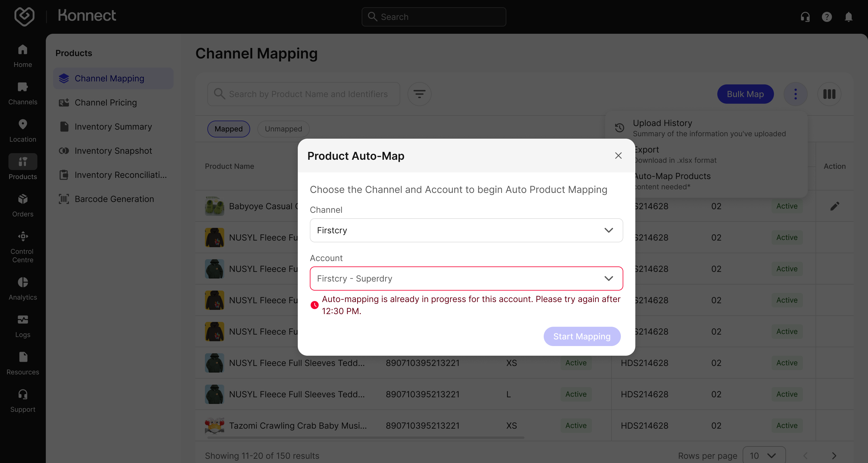Image resolution: width=868 pixels, height=463 pixels.
Task: Select Inventory Summary in Products menu
Action: 113,126
